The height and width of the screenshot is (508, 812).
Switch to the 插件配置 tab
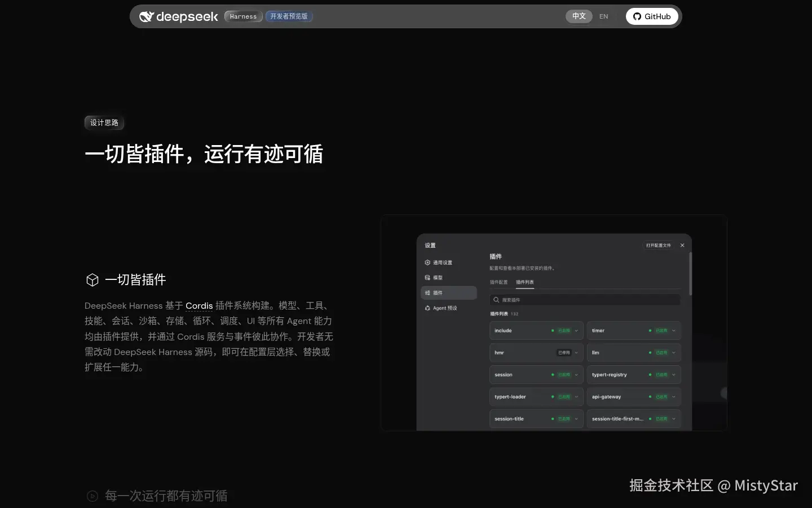pos(498,282)
